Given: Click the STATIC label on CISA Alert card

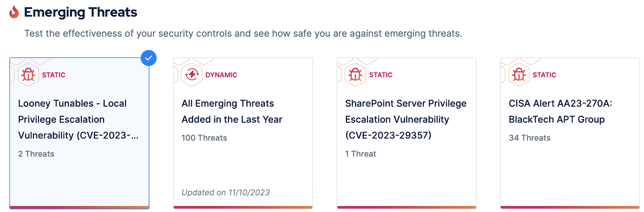Looking at the screenshot, I should 544,75.
